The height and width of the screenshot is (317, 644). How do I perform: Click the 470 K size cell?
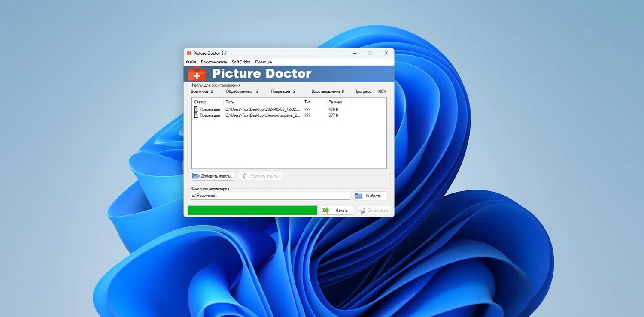coord(334,109)
